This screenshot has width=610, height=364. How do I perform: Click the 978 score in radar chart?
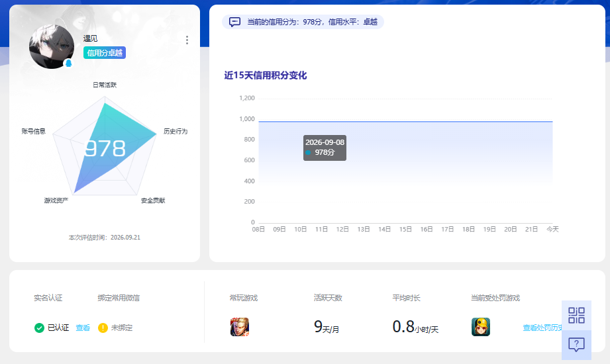105,148
